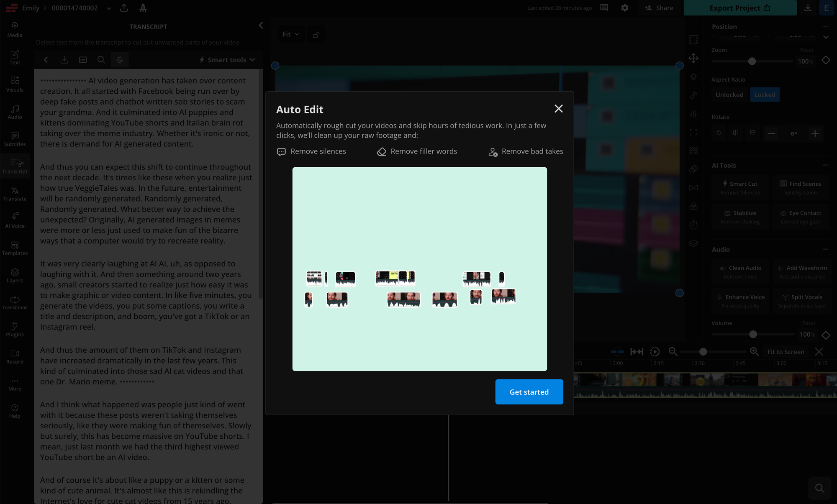Enable Eye Contact correction

pyautogui.click(x=800, y=217)
